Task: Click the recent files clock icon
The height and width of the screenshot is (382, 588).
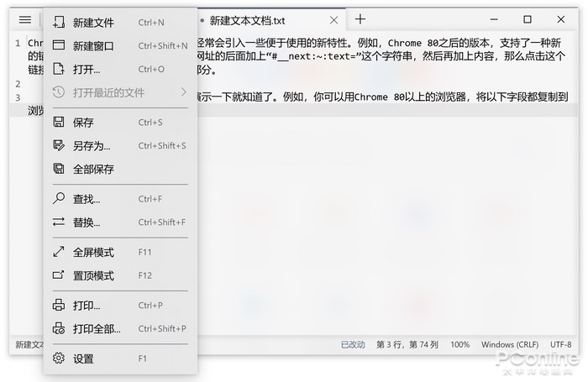Action: coord(59,92)
